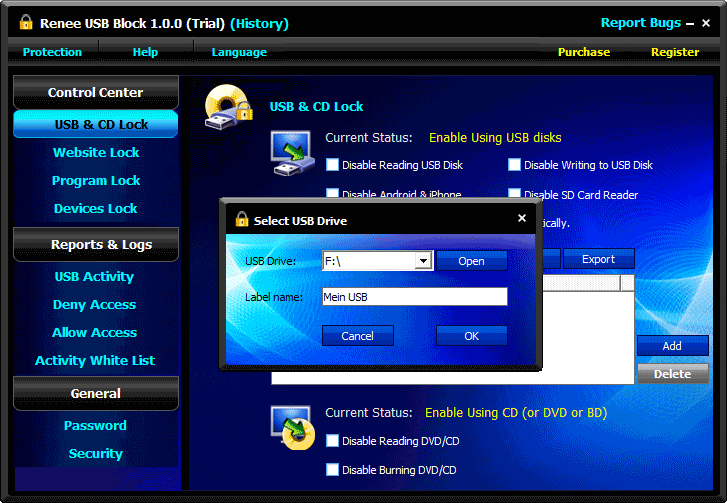Toggle Disable Android & iPhone checkbox

click(332, 193)
